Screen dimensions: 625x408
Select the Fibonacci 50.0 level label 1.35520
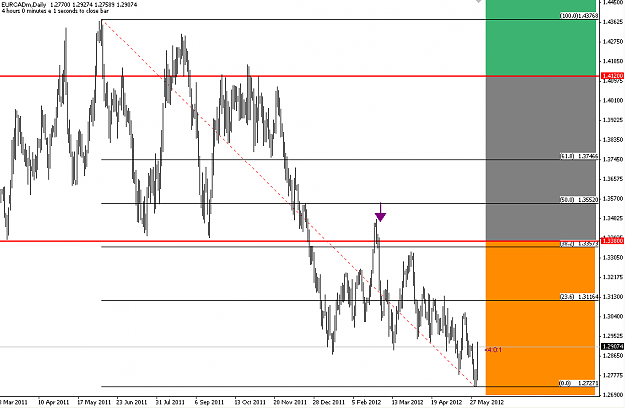click(x=579, y=200)
